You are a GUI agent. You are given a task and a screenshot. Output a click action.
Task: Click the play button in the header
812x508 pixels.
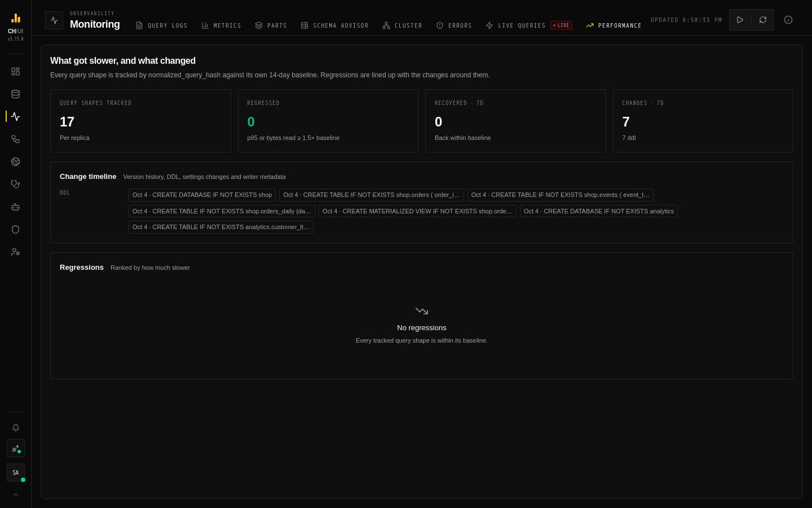(740, 20)
